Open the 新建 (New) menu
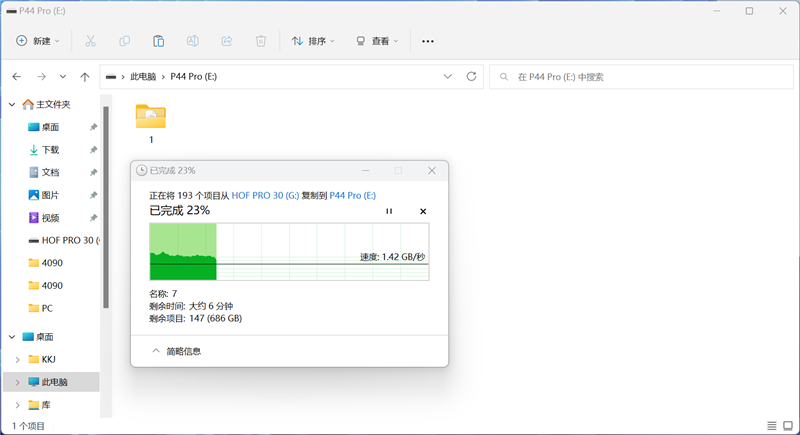Screen dimensions: 800x435 pyautogui.click(x=38, y=41)
